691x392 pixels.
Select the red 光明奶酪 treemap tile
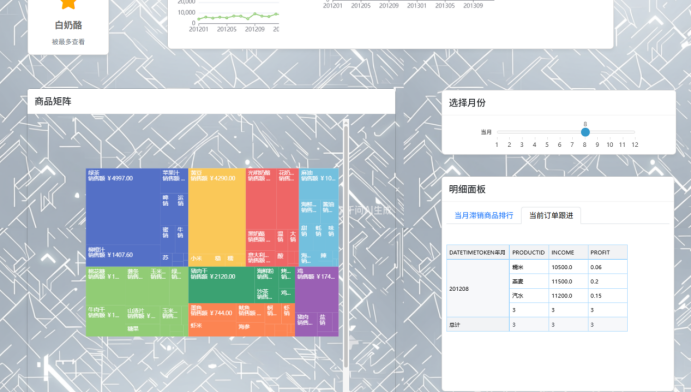261,198
